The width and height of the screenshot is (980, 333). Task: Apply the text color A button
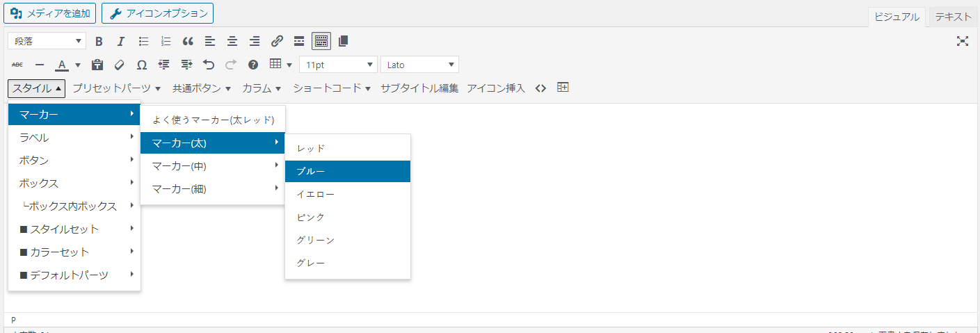point(61,65)
